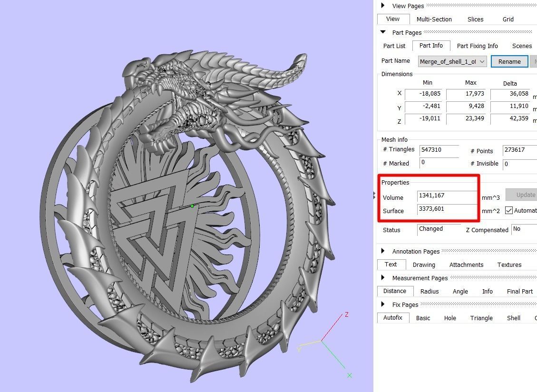Switch to the Hole fix tab
This screenshot has height=392, width=537.
(x=450, y=318)
